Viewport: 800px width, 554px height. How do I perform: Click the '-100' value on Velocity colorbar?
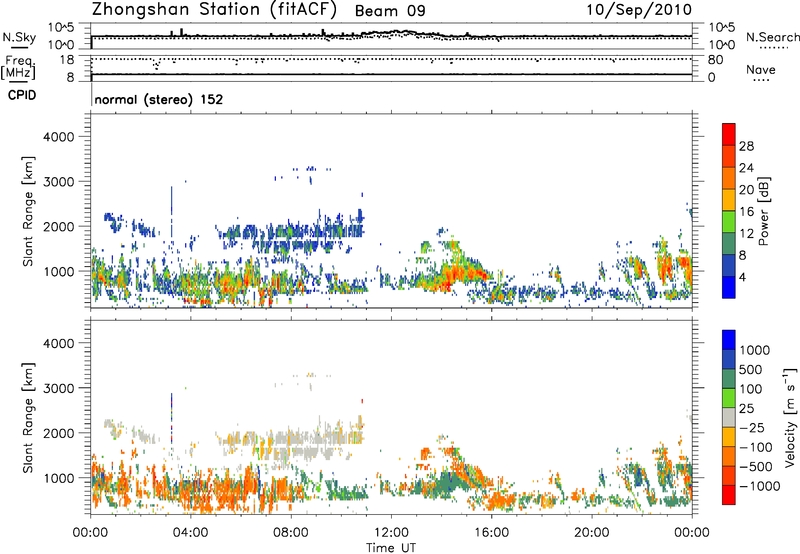coord(756,447)
